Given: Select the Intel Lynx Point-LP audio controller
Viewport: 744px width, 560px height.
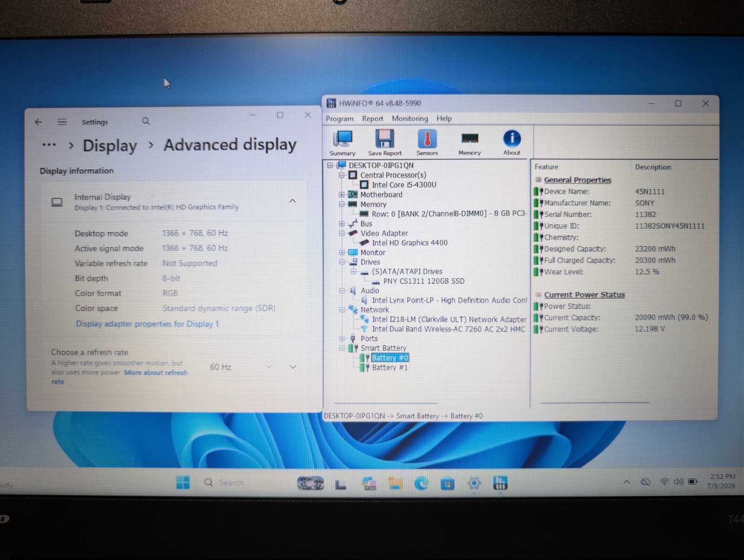Looking at the screenshot, I should [x=449, y=300].
